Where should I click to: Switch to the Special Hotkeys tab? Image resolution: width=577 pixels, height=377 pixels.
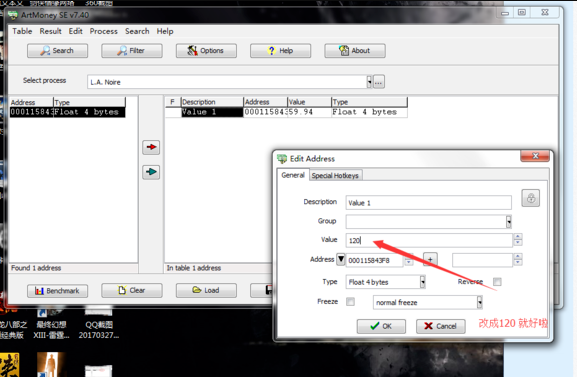[x=335, y=176]
